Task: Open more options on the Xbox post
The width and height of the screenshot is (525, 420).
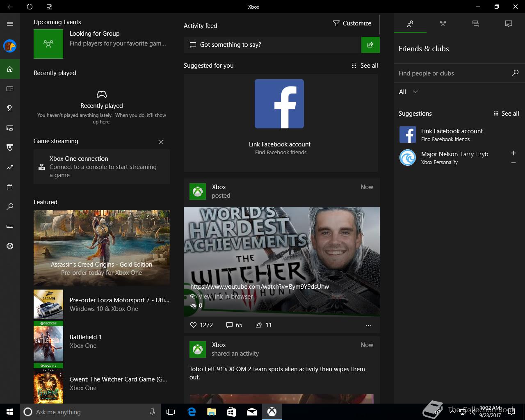Action: [x=368, y=325]
